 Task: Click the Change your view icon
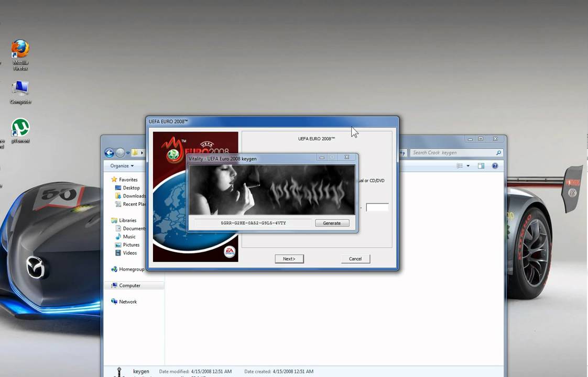(460, 165)
